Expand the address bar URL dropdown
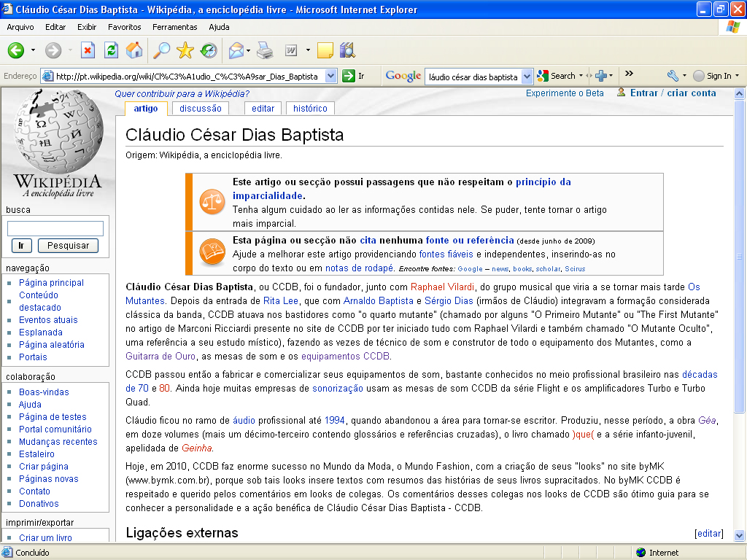This screenshot has height=560, width=747. (330, 76)
